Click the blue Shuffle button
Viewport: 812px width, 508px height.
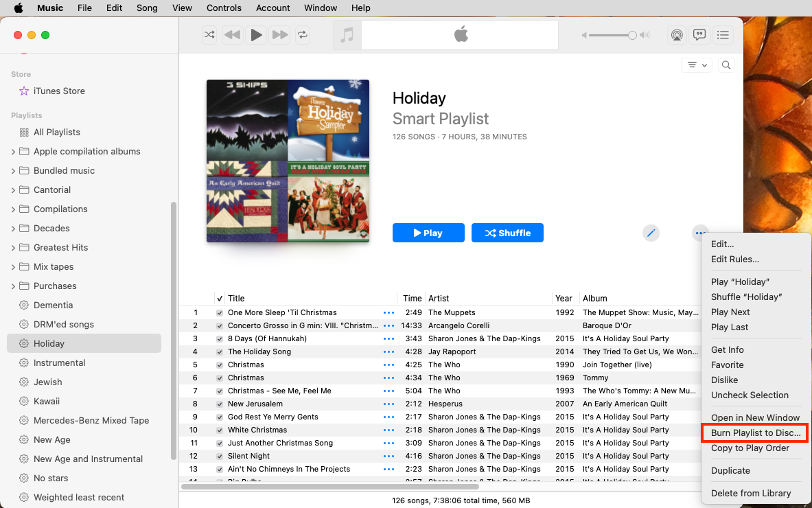point(507,233)
